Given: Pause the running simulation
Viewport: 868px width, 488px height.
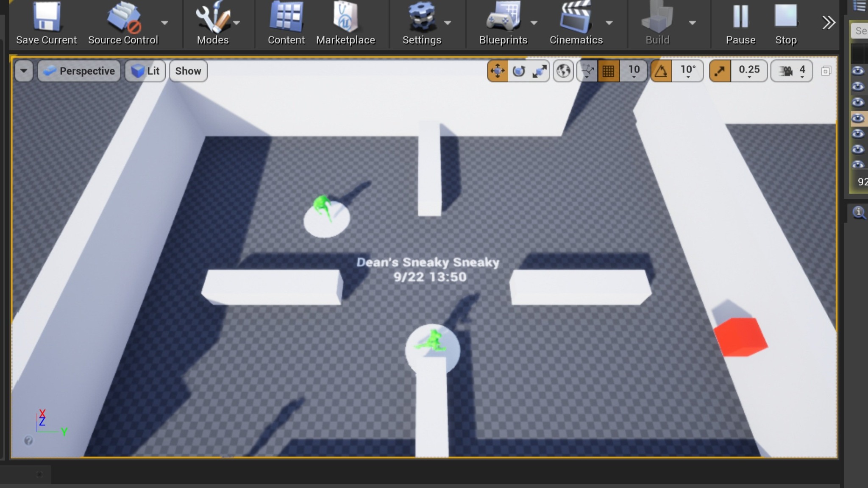Looking at the screenshot, I should 740,23.
